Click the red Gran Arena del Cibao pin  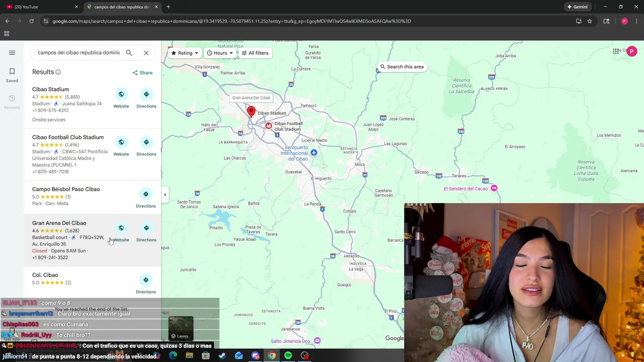(x=251, y=111)
